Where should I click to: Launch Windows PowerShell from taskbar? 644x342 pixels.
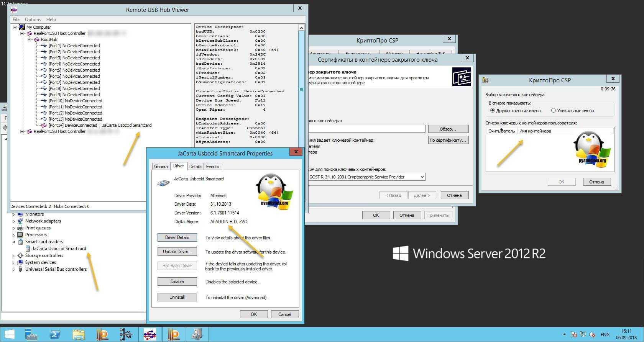tap(55, 334)
